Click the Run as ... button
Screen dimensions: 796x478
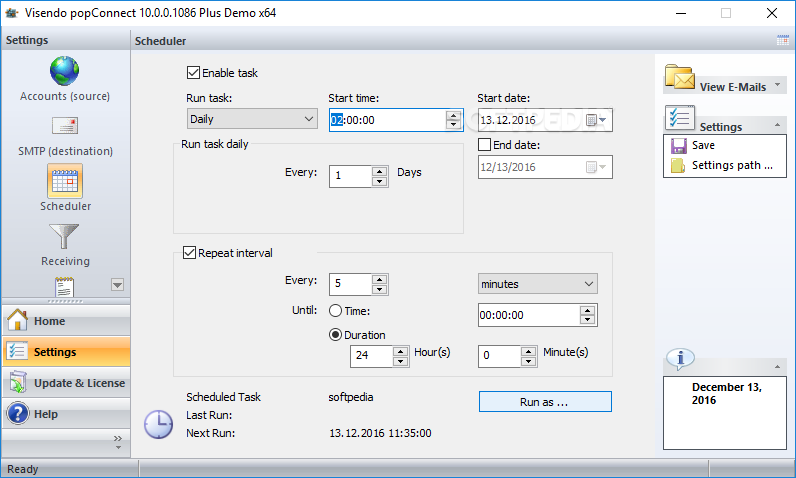(x=545, y=402)
